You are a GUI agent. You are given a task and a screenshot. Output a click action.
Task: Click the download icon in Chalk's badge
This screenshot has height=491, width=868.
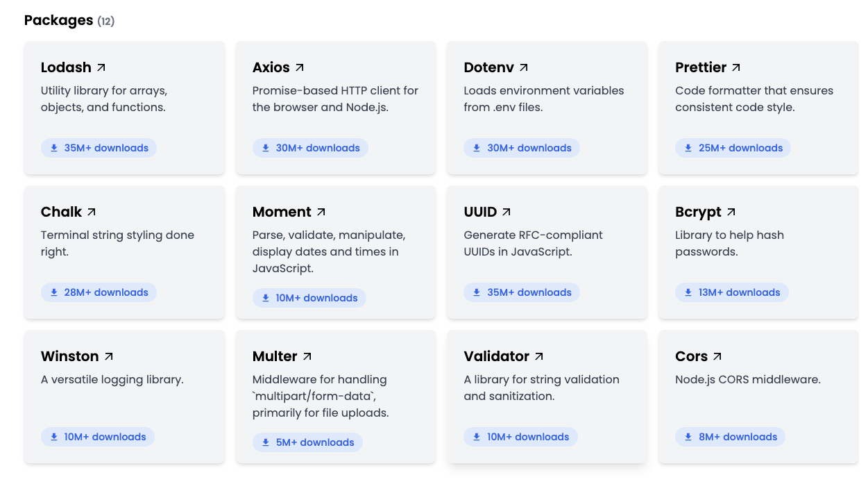tap(54, 292)
